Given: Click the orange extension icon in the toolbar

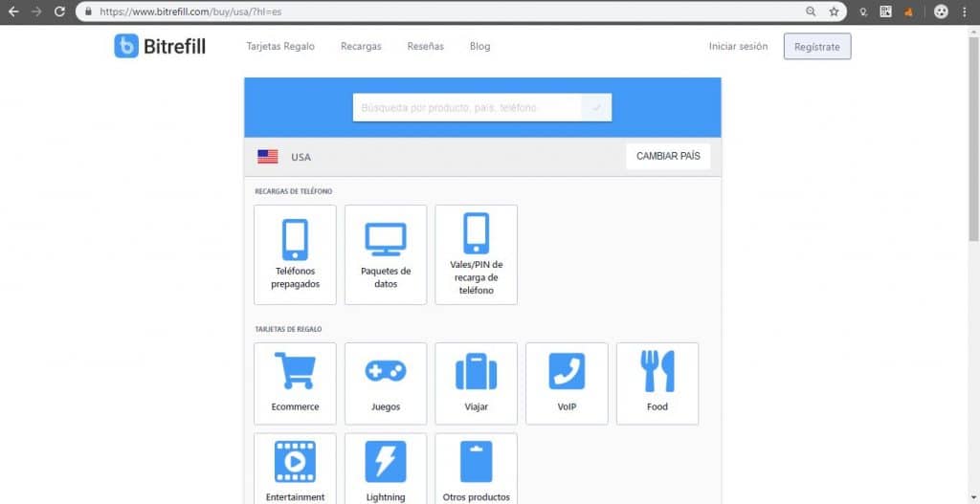Looking at the screenshot, I should 909,11.
